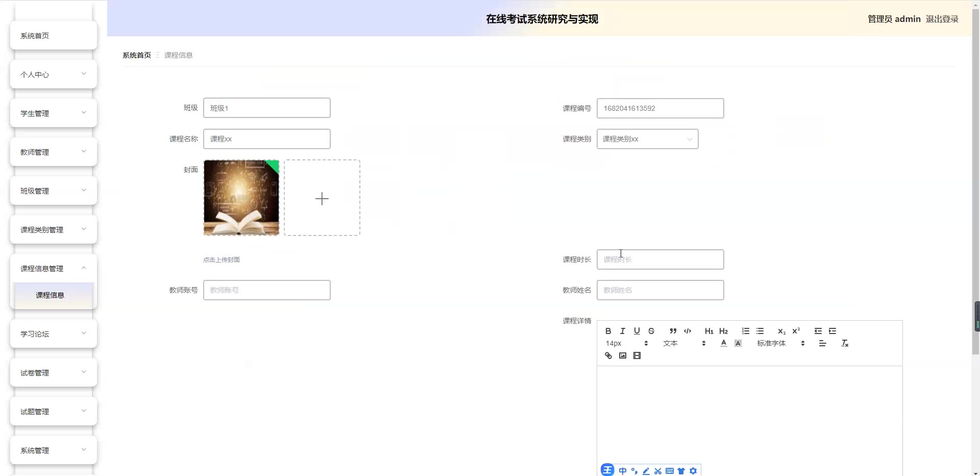The image size is (980, 476).
Task: Focus the 课程名称 input field
Action: (266, 139)
